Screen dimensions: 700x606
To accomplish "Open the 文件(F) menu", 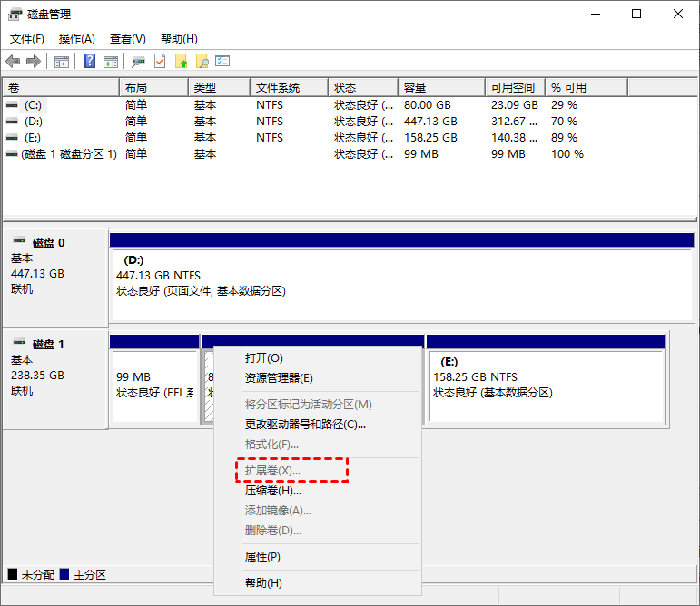I will pos(27,39).
